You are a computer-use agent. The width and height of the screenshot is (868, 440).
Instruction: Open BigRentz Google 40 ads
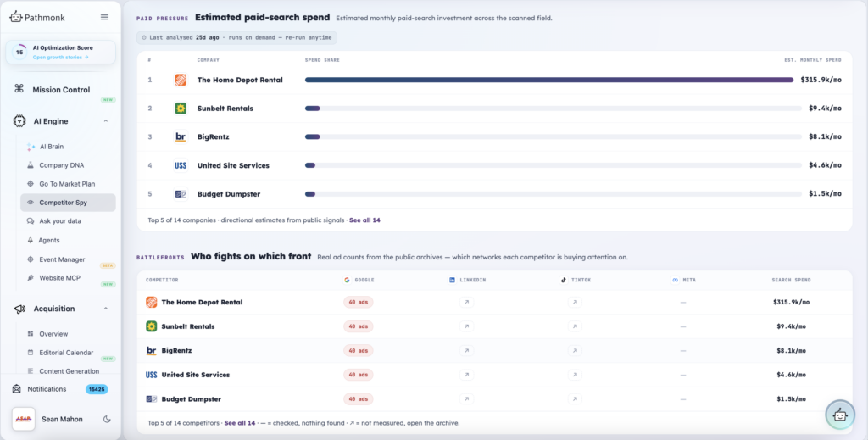[x=359, y=350]
